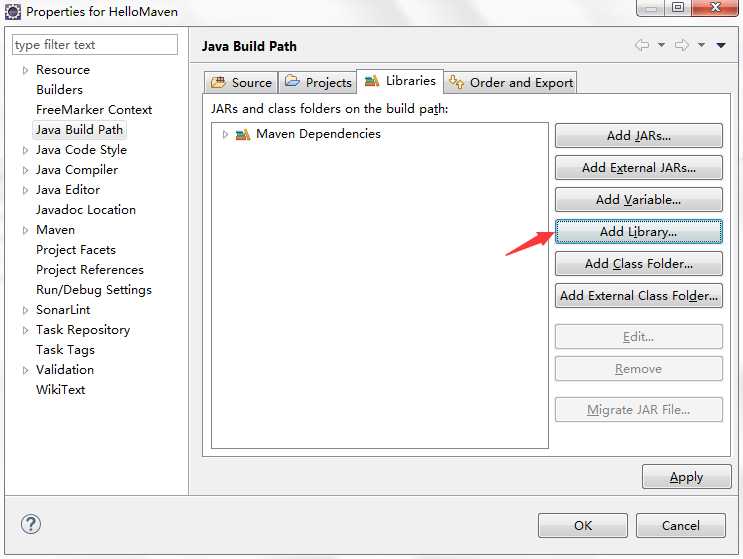Select FreeMarker Context in the tree
Screen dimensions: 743x559
click(x=94, y=110)
